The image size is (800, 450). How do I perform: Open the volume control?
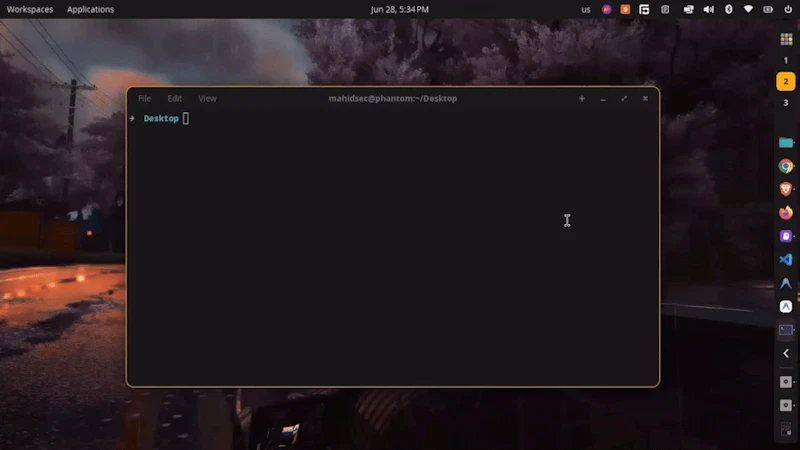click(709, 9)
